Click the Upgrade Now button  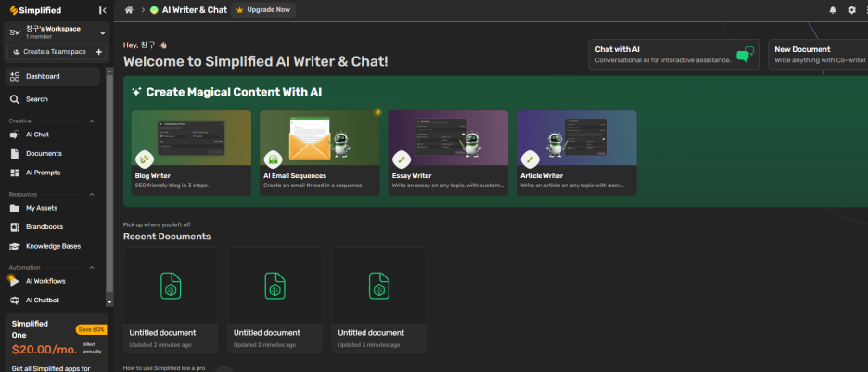pos(263,10)
